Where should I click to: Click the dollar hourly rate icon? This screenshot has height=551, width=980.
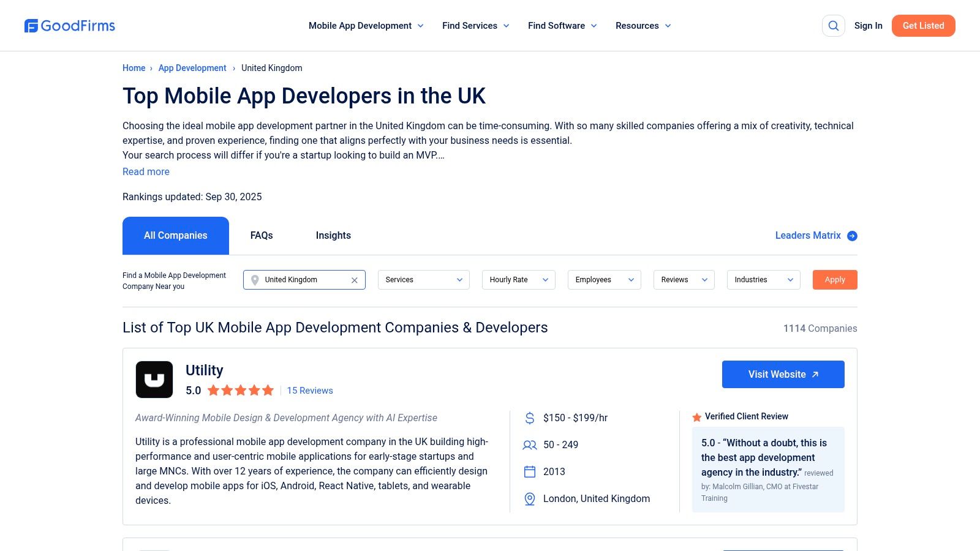[530, 418]
